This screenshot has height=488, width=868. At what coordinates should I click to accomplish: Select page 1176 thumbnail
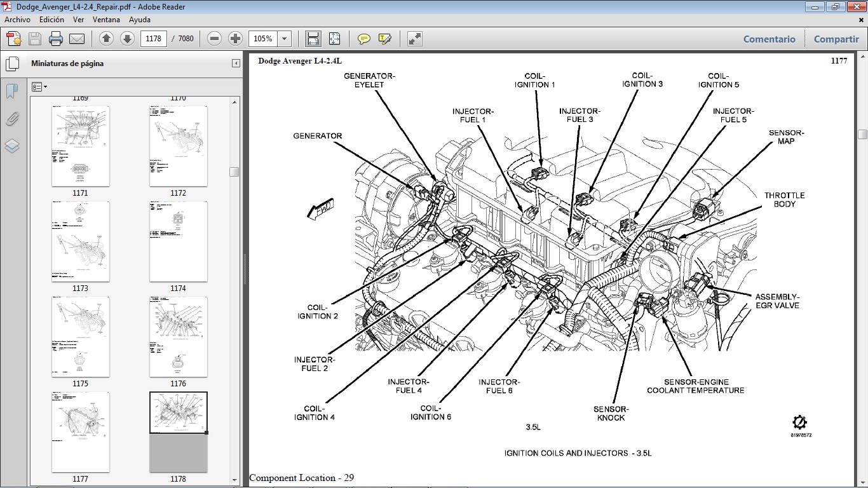pos(178,337)
